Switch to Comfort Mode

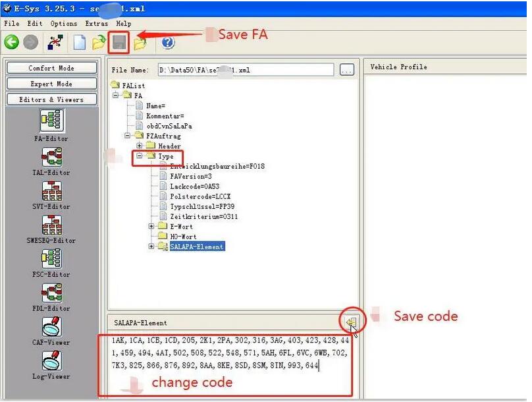pyautogui.click(x=51, y=68)
